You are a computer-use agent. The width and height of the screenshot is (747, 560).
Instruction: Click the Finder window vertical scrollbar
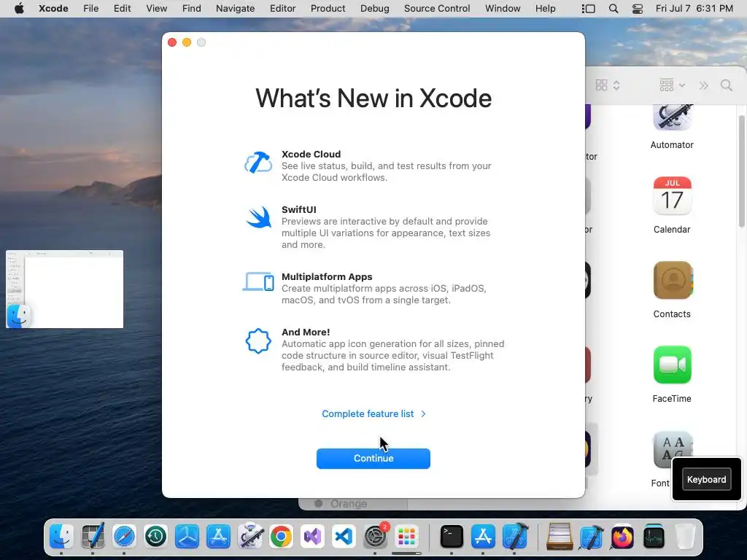coord(741,171)
